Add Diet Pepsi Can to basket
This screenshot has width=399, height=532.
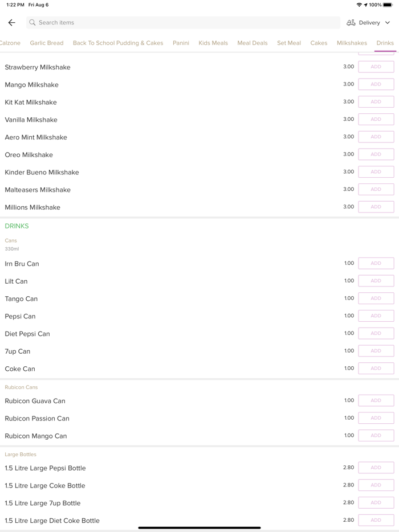[x=376, y=333]
